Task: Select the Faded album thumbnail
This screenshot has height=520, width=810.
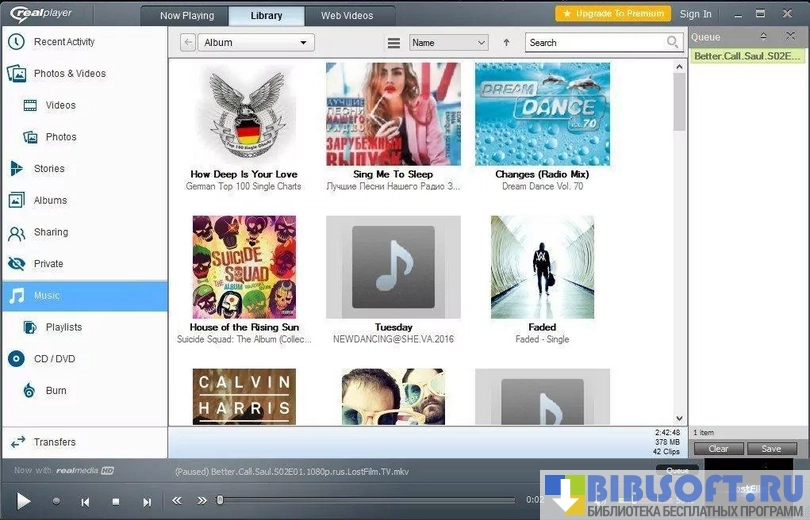Action: click(x=542, y=267)
